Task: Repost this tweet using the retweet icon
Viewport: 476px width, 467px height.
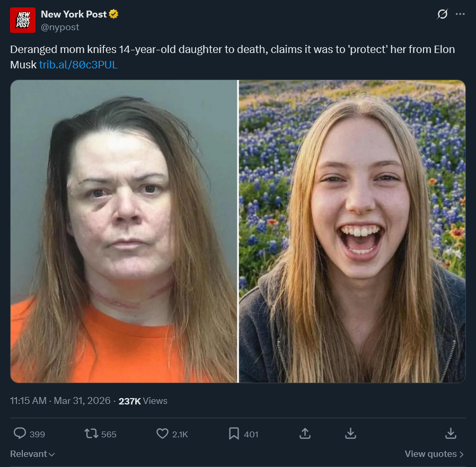Action: (x=91, y=433)
